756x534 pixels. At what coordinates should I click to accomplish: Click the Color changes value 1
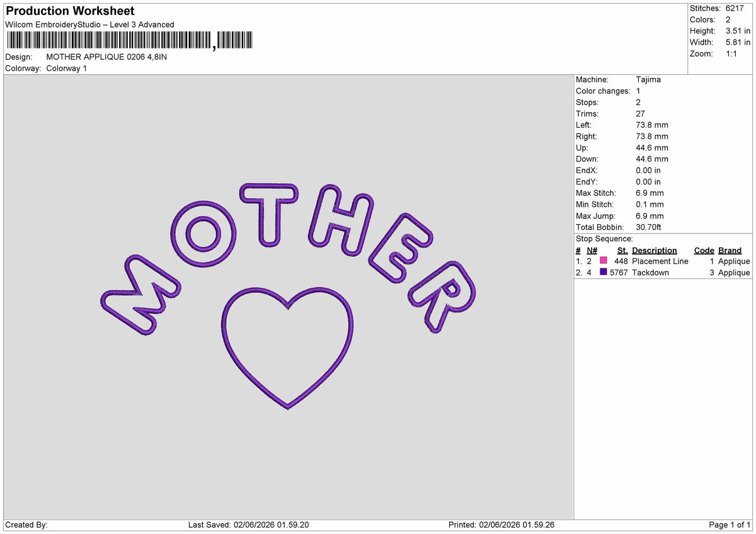pos(638,91)
